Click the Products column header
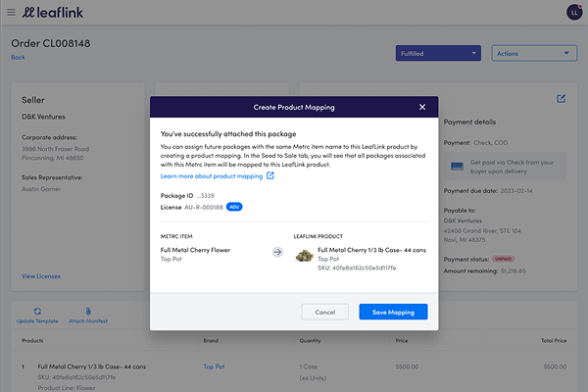This screenshot has width=588, height=392. click(32, 341)
